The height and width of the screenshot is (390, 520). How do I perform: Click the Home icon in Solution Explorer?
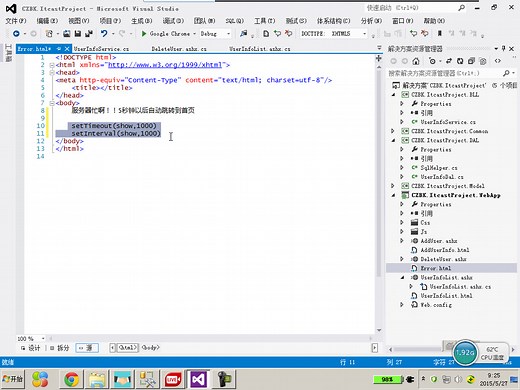click(x=416, y=61)
